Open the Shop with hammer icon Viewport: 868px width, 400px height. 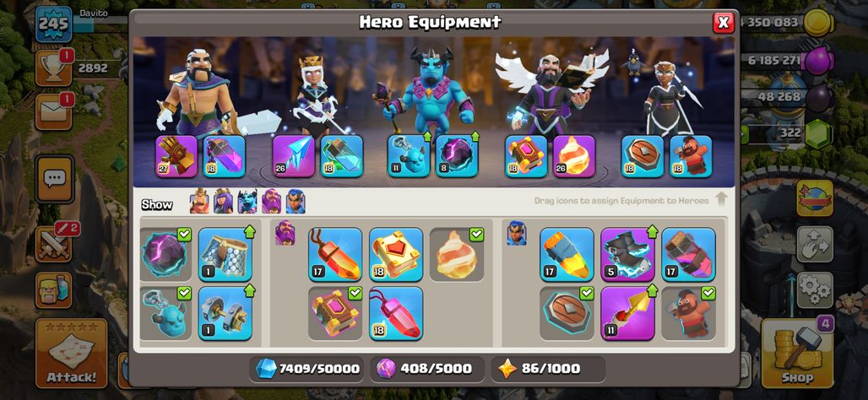tap(797, 353)
